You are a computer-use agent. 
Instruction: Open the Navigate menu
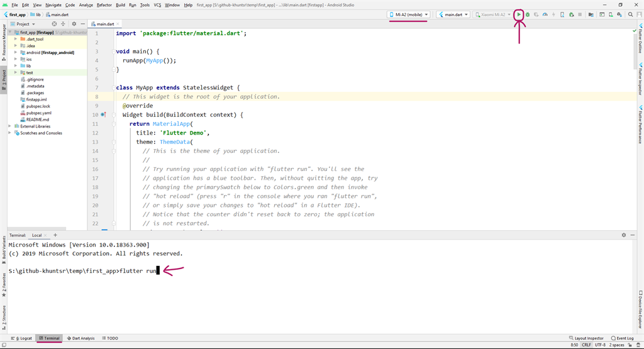coord(53,5)
